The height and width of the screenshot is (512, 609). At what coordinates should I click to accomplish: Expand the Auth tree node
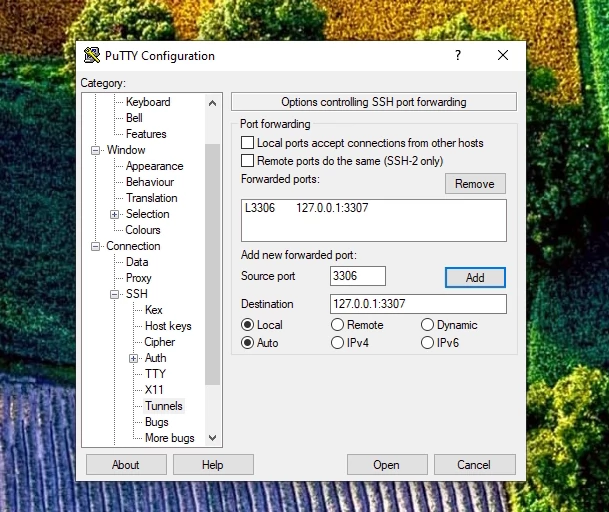point(133,358)
